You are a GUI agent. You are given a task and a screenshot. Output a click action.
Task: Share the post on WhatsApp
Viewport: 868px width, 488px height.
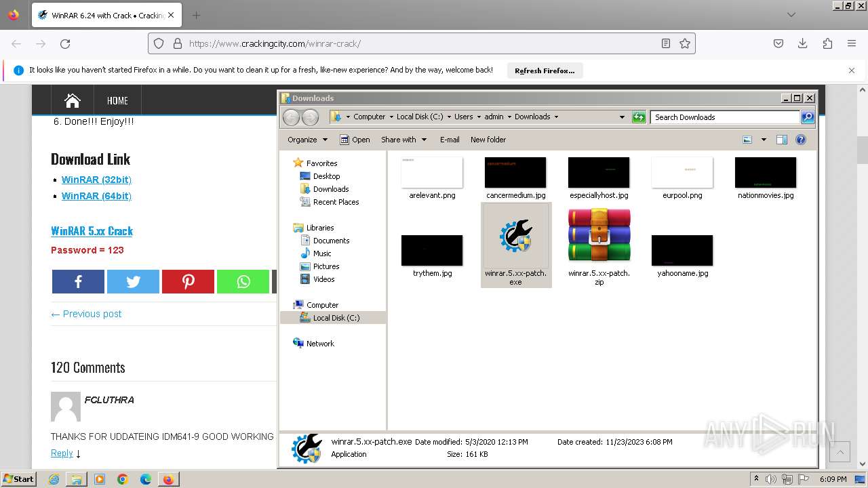tap(243, 282)
